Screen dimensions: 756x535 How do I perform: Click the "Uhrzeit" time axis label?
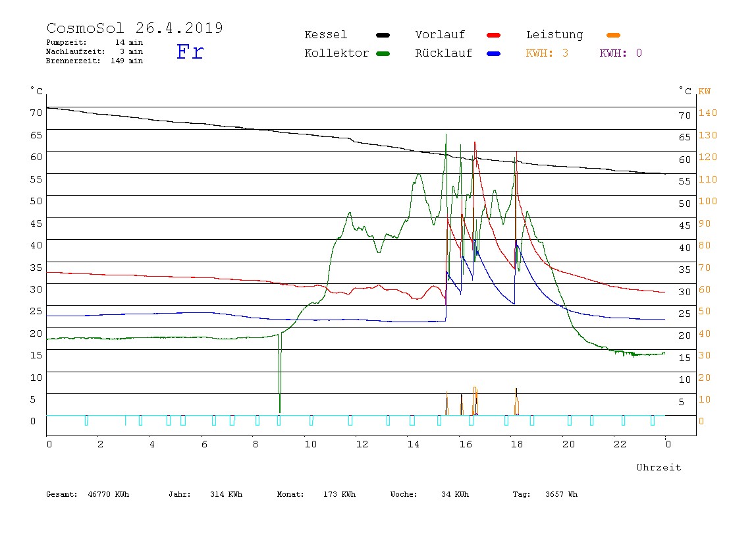coord(659,467)
